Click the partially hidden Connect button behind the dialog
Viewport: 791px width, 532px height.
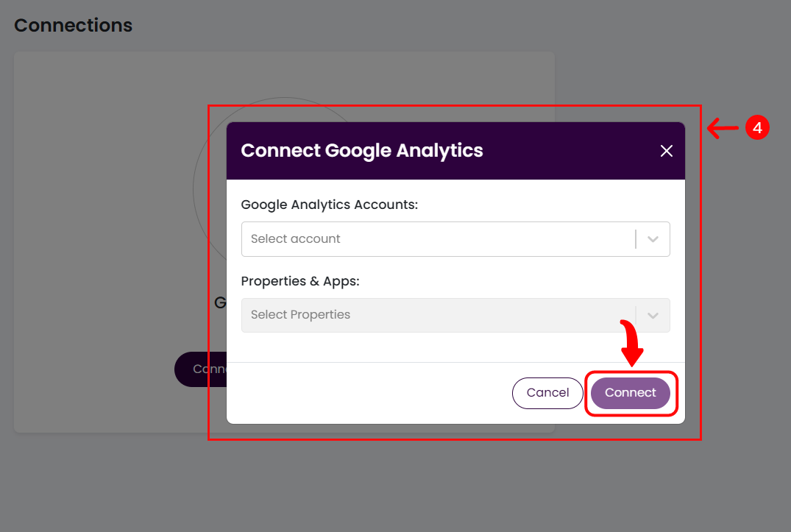pos(199,369)
